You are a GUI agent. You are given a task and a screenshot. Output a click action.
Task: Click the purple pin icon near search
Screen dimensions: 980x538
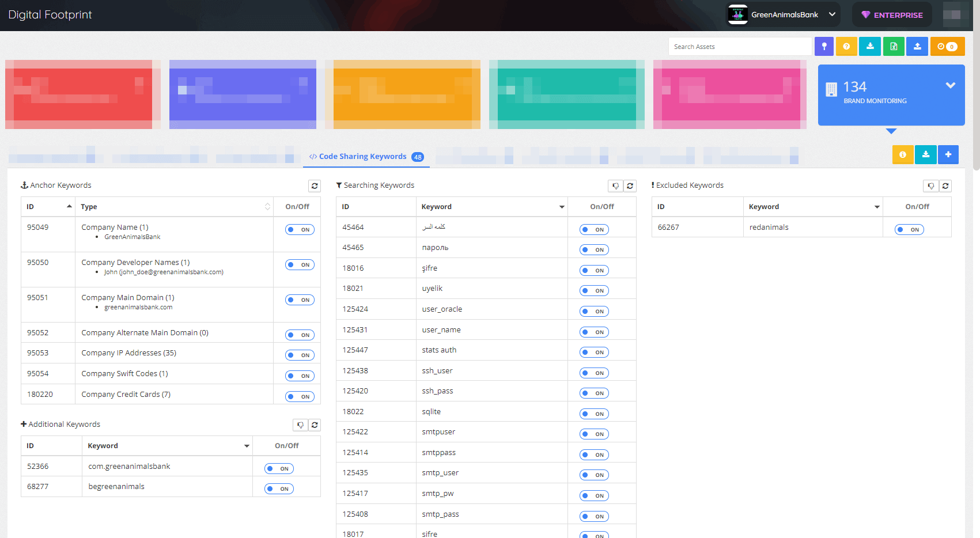pos(824,46)
